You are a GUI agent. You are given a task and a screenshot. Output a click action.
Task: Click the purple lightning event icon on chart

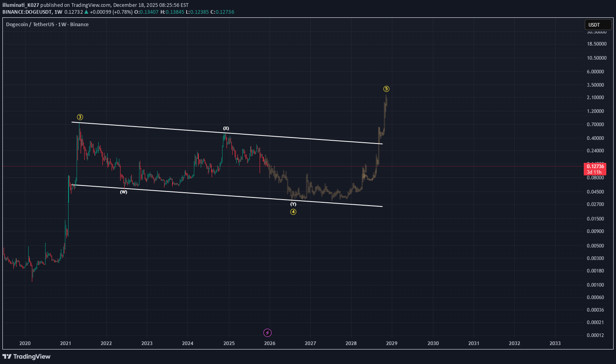pyautogui.click(x=267, y=333)
